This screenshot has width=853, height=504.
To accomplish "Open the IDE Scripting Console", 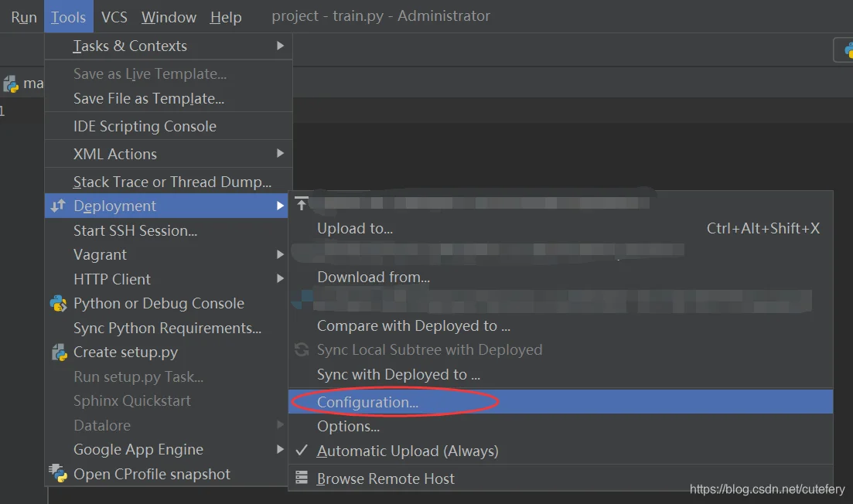I will [x=145, y=126].
